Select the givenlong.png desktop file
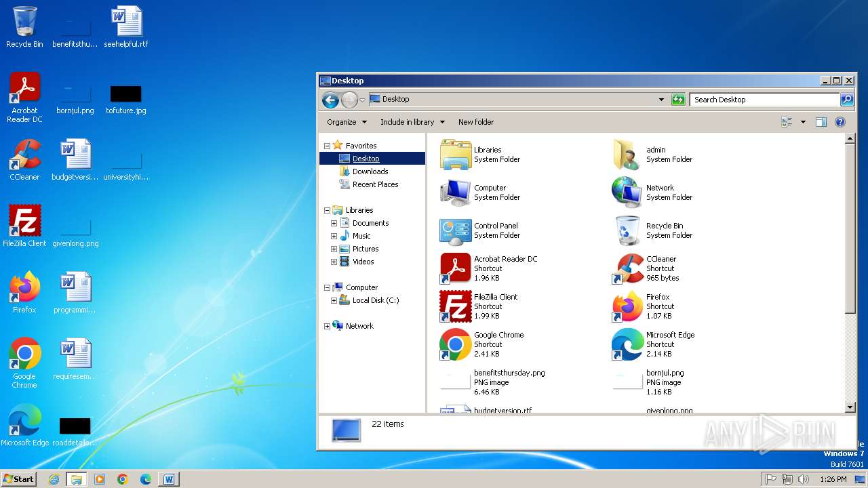The image size is (868, 488). click(x=75, y=230)
